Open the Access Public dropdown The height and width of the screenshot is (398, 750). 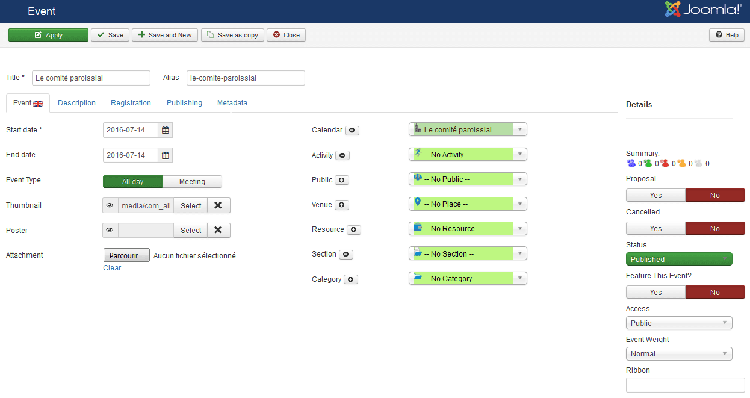click(x=679, y=323)
